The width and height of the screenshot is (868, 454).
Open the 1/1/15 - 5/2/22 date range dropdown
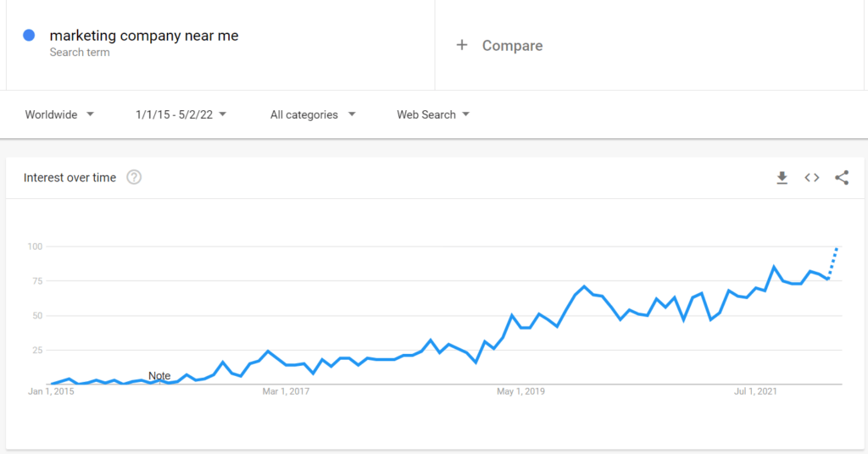[181, 114]
